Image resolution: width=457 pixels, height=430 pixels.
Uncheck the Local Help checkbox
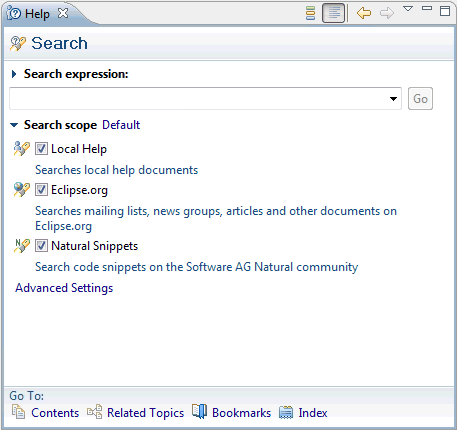41,149
